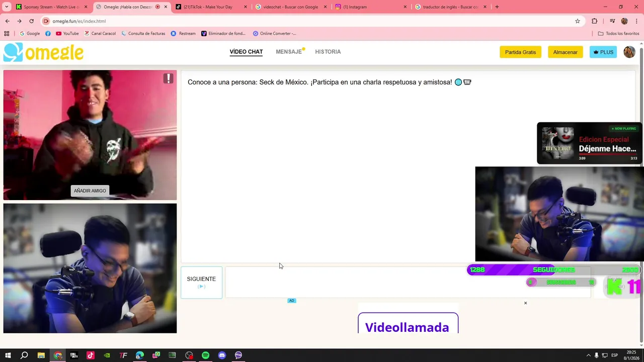Switch to the VÍDEO CHAT tab
Viewport: 644px width, 362px height.
pyautogui.click(x=246, y=52)
